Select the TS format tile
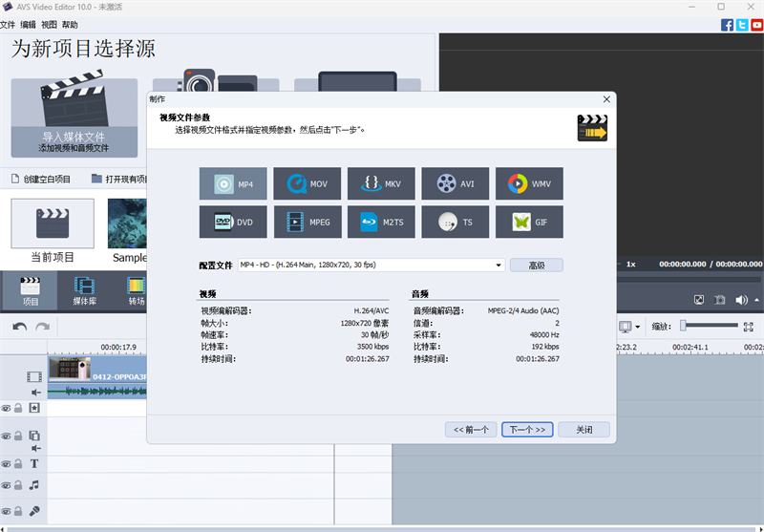 [x=456, y=222]
